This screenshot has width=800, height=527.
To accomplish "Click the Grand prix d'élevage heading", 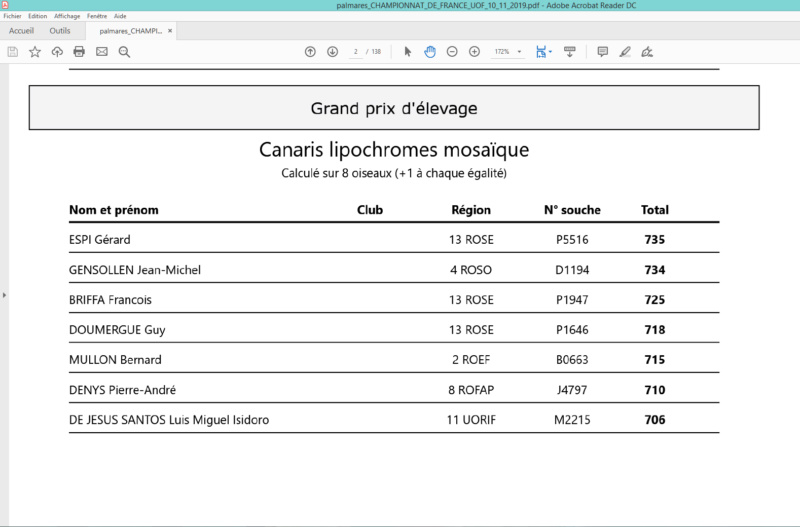I will click(394, 108).
